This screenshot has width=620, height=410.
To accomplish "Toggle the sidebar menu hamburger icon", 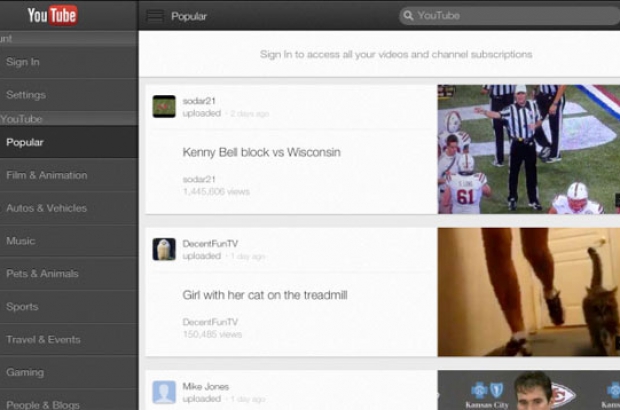I will coord(154,16).
